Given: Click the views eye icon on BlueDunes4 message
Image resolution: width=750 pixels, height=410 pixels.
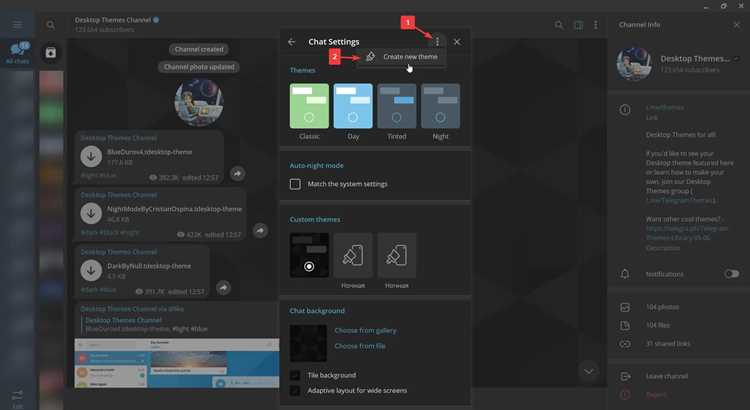Looking at the screenshot, I should pos(153,177).
